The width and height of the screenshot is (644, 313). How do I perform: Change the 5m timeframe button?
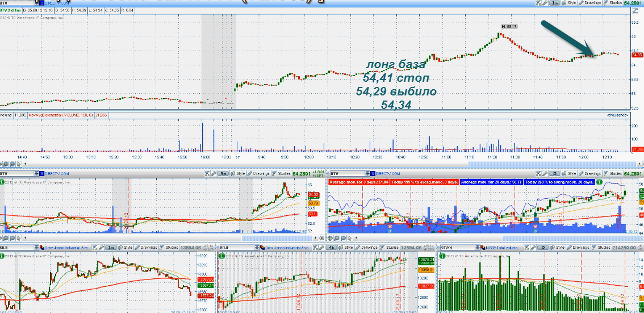[x=223, y=173]
